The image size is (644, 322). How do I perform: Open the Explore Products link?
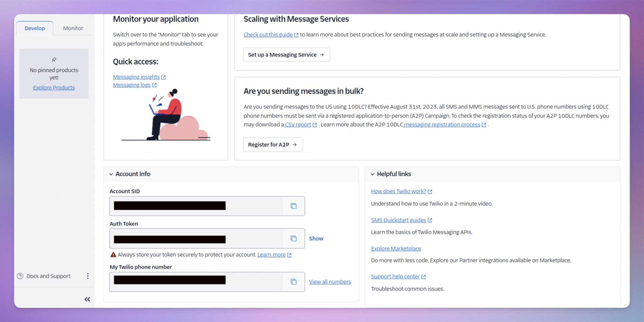pos(54,87)
